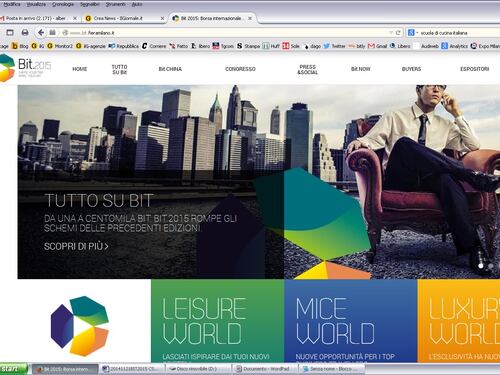Viewport: 500px width, 375px height.
Task: Open the Analytics bookmark
Action: (x=455, y=46)
